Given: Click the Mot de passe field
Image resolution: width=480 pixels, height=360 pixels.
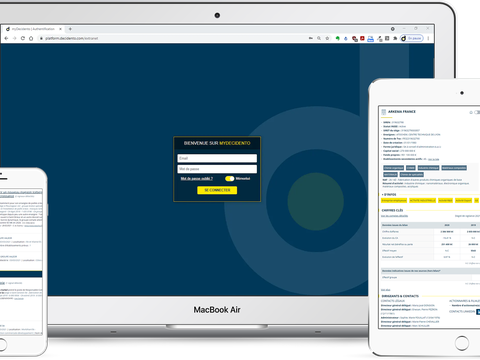Looking at the screenshot, I should pyautogui.click(x=217, y=169).
